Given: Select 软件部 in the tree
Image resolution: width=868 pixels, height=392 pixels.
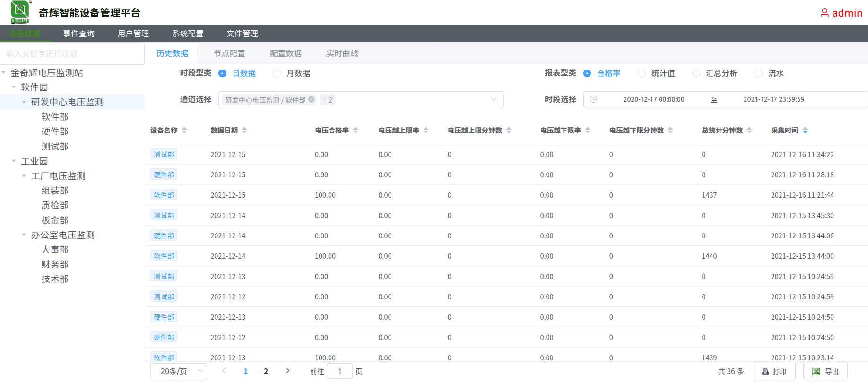Looking at the screenshot, I should (x=55, y=117).
